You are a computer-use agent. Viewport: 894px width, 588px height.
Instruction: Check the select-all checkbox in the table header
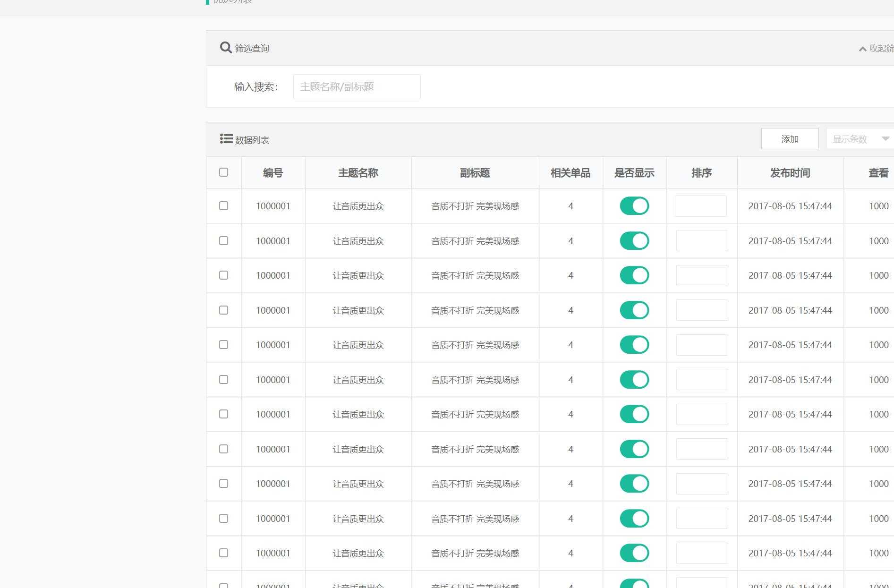[223, 173]
